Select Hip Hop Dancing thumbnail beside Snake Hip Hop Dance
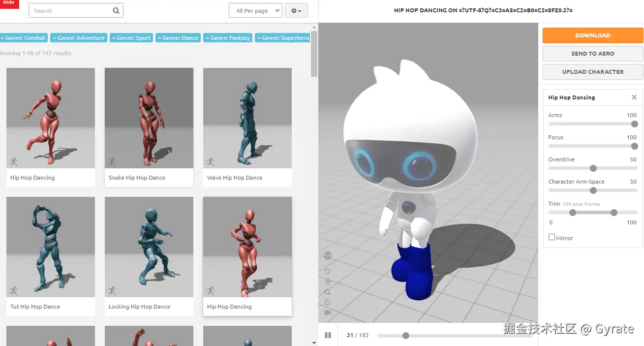Screen dimensions: 644x346 coord(51,118)
